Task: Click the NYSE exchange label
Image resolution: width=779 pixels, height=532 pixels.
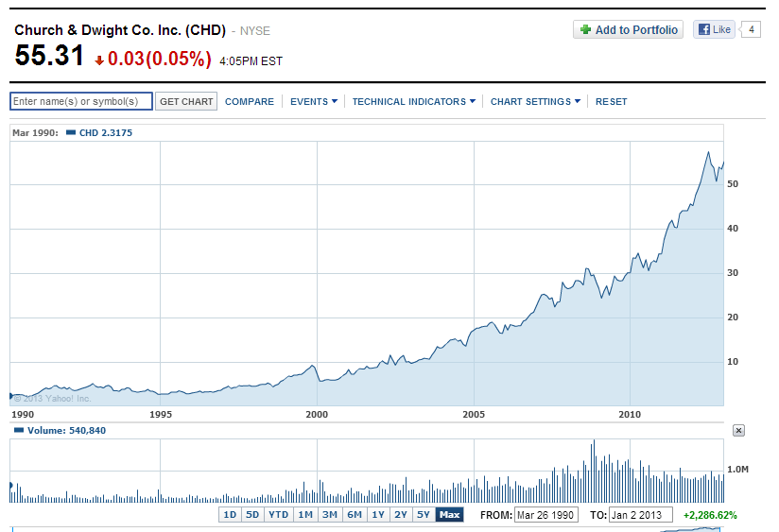Action: [x=255, y=31]
